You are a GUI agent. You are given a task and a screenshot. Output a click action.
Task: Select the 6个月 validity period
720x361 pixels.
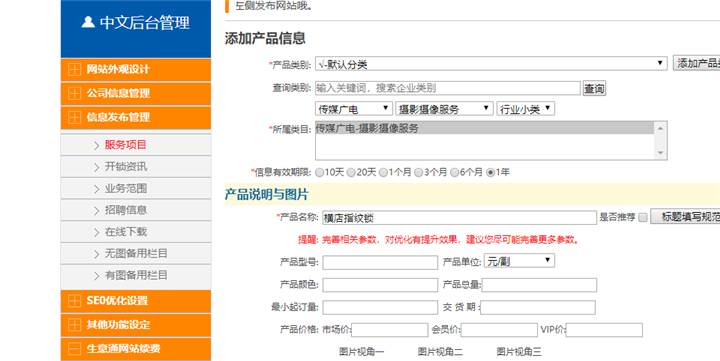click(455, 173)
